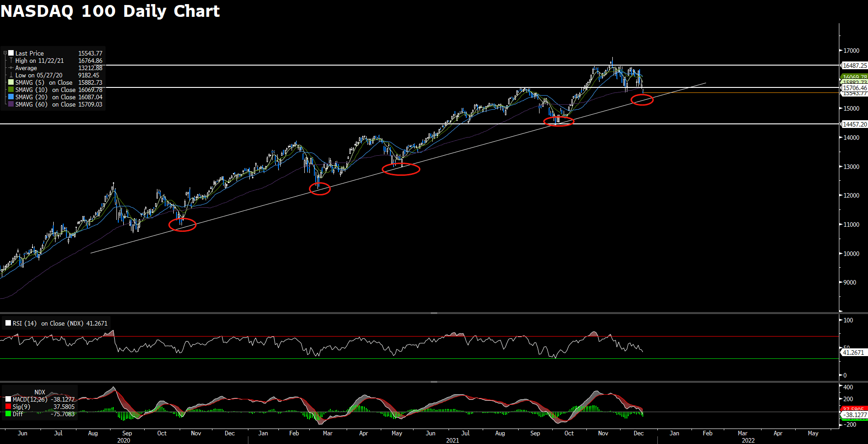
Task: Click the 15000 price axis label
Action: click(851, 108)
